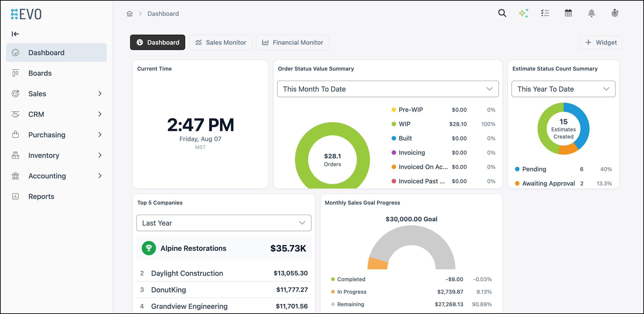Viewport: 644px width, 314px height.
Task: Open the This Month To Date dropdown
Action: tap(388, 89)
